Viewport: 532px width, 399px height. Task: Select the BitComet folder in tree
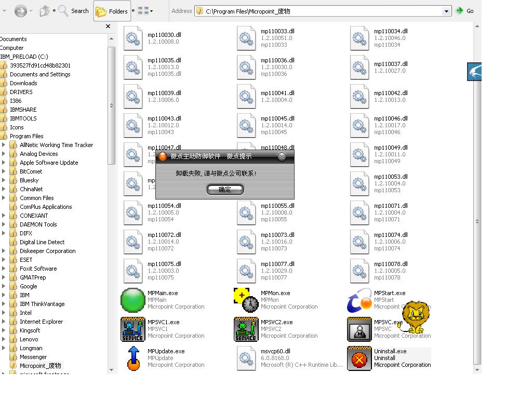tap(31, 171)
